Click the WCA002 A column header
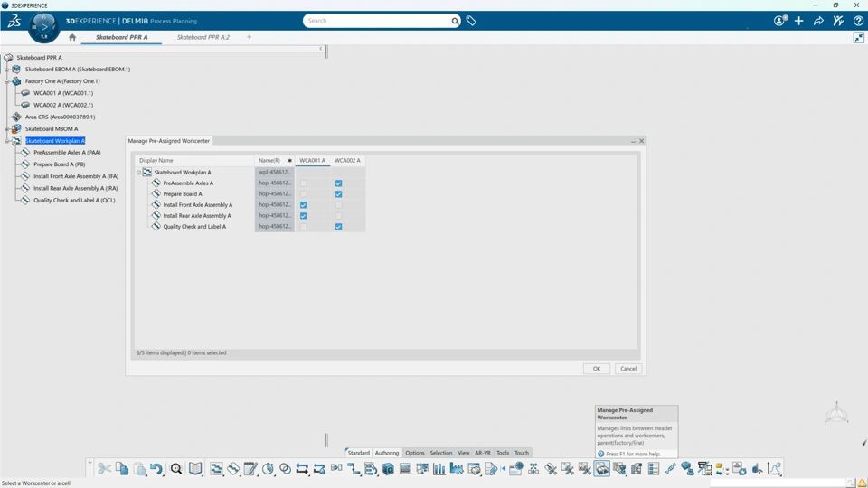This screenshot has height=488, width=868. [347, 161]
